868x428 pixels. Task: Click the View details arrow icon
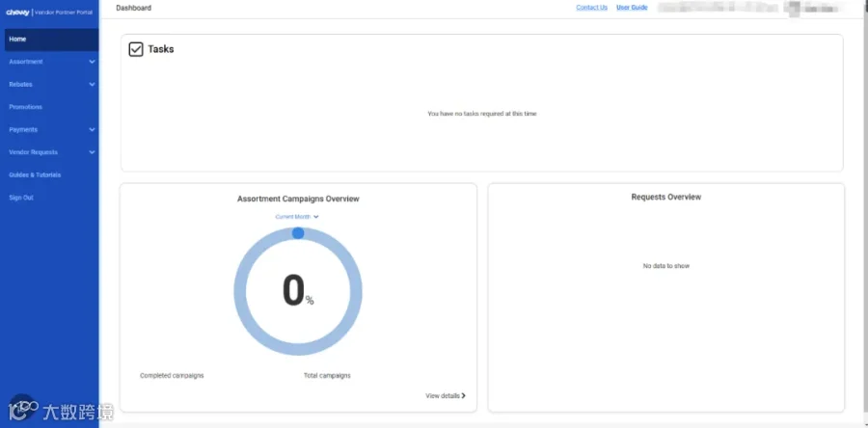(x=463, y=396)
